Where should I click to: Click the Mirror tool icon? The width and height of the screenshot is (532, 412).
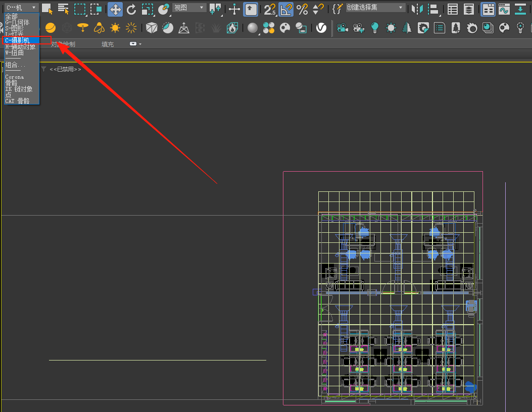[417, 9]
